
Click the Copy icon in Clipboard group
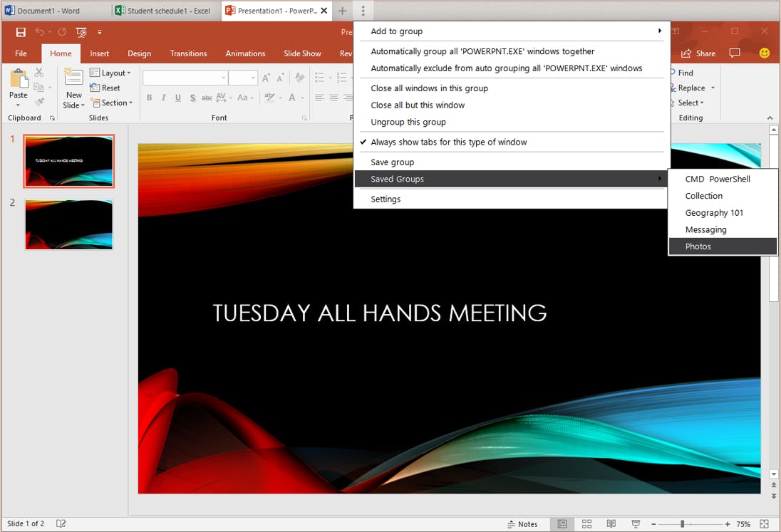pos(38,88)
